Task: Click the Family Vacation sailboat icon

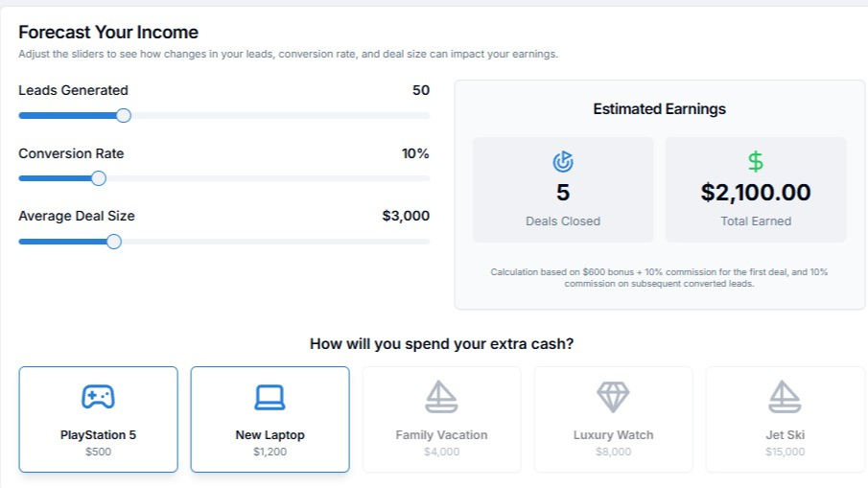Action: click(x=441, y=397)
